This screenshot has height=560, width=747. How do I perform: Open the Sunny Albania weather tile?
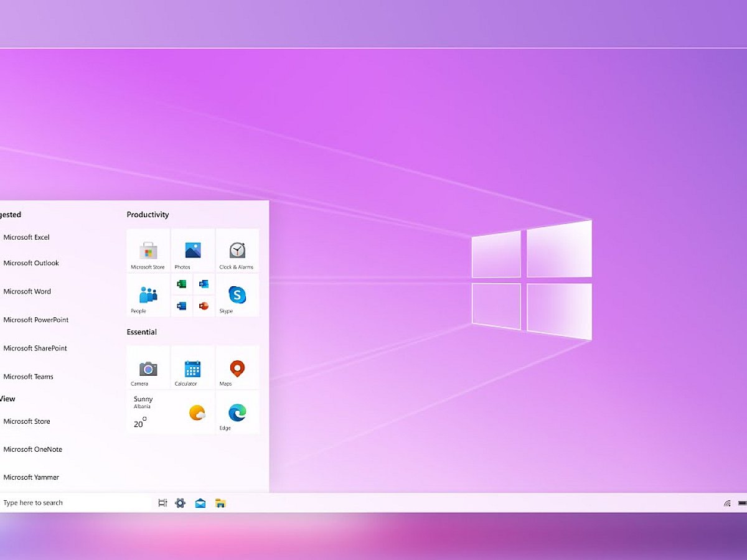171,412
